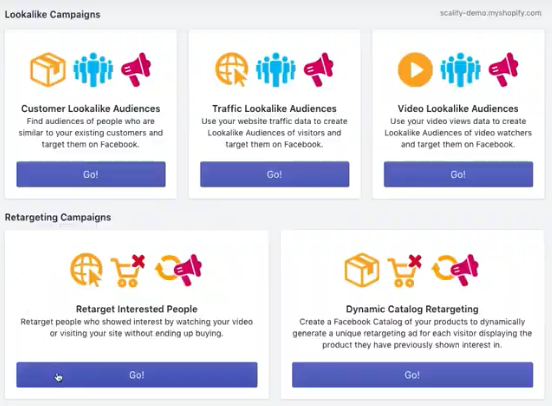Launch Traffic Lookalike Audiences via Go! button

(275, 174)
